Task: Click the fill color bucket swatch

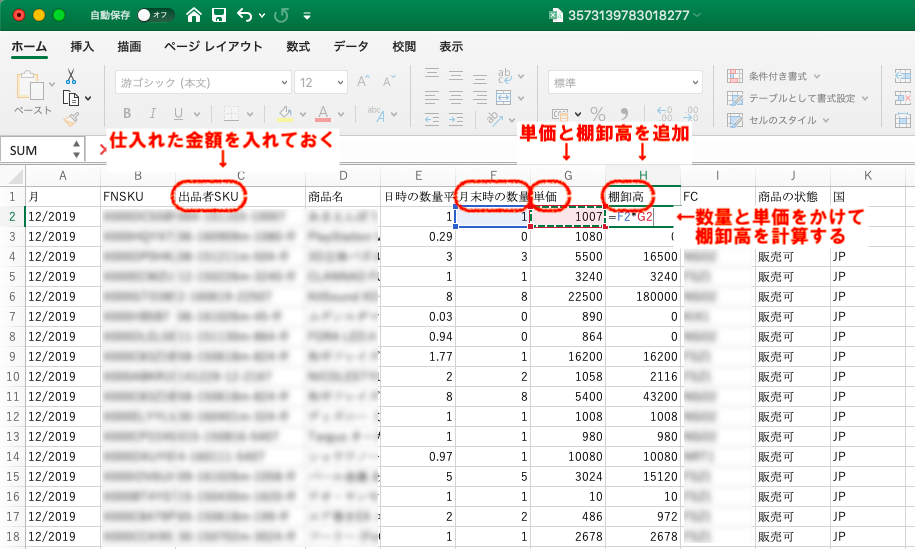Action: 285,113
